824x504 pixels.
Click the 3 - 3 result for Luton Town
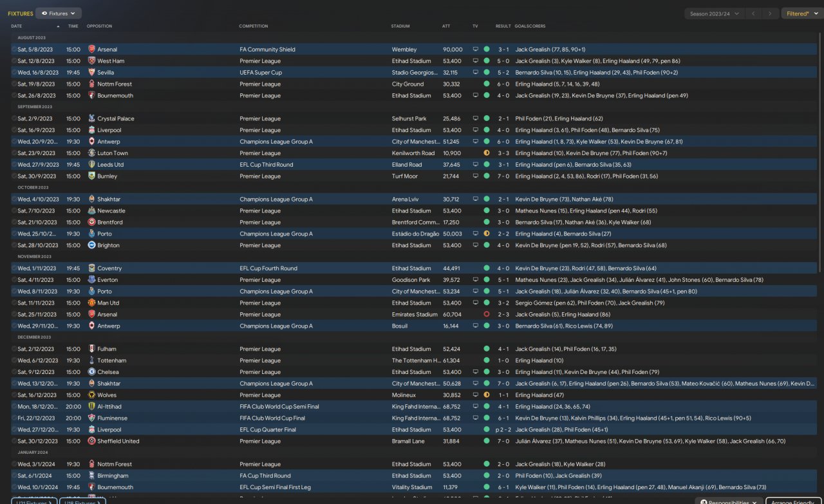click(503, 153)
